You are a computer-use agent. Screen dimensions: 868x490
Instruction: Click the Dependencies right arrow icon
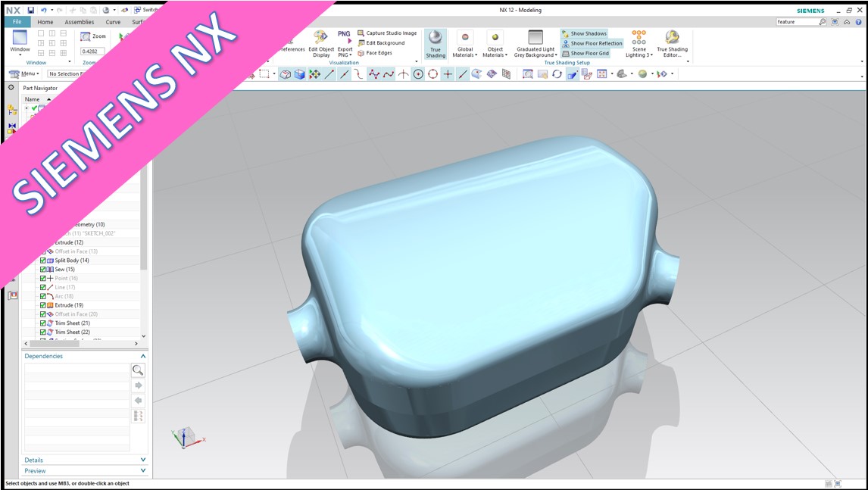click(139, 385)
